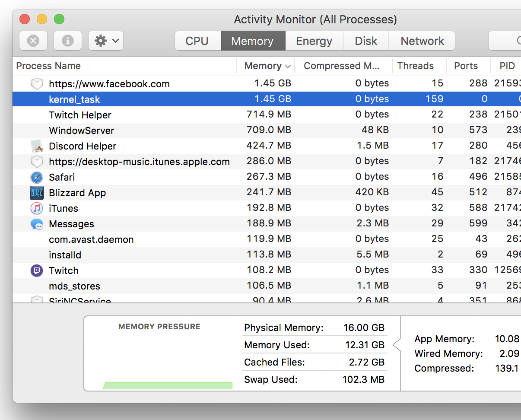Select the Twitch Helper process
521x420 pixels.
80,115
